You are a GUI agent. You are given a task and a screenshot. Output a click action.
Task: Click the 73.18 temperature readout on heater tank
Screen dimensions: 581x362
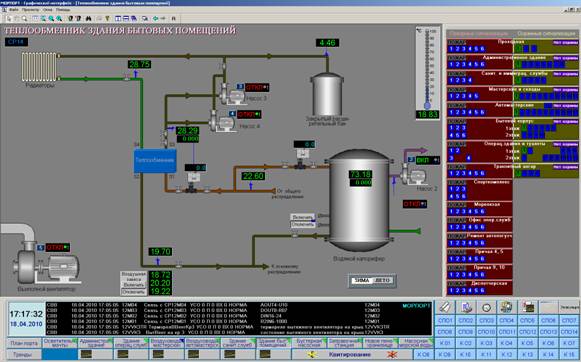click(x=360, y=174)
